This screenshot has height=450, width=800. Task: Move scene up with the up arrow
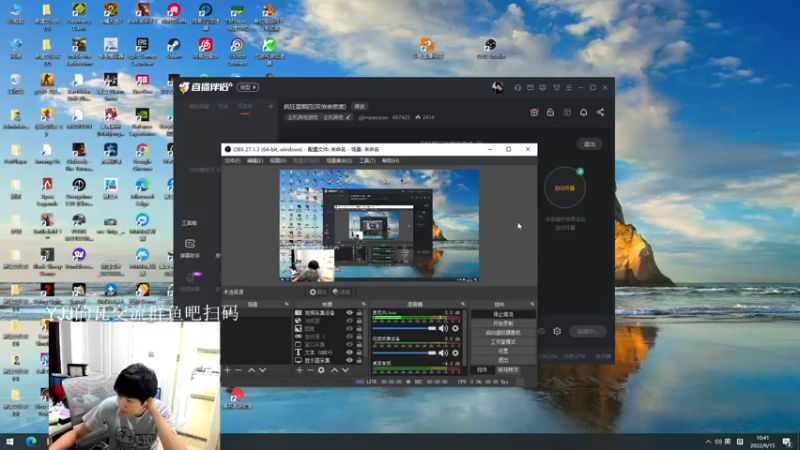[x=252, y=370]
